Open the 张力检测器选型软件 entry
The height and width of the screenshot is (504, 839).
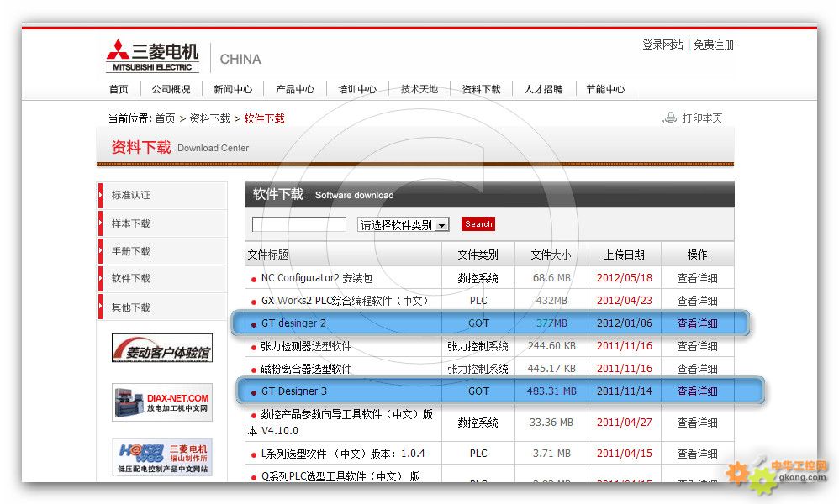pyautogui.click(x=307, y=346)
